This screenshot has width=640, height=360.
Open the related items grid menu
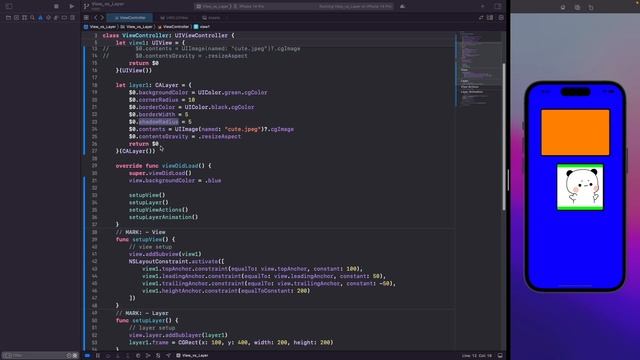[x=86, y=18]
